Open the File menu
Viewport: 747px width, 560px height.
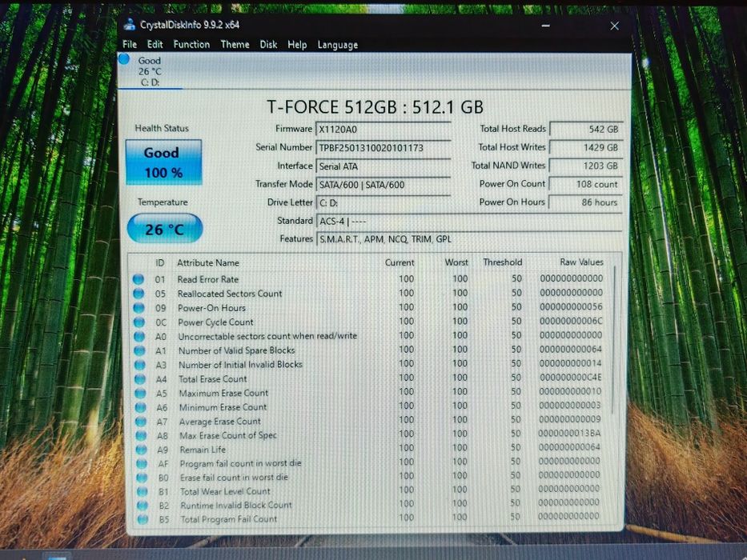pos(130,44)
